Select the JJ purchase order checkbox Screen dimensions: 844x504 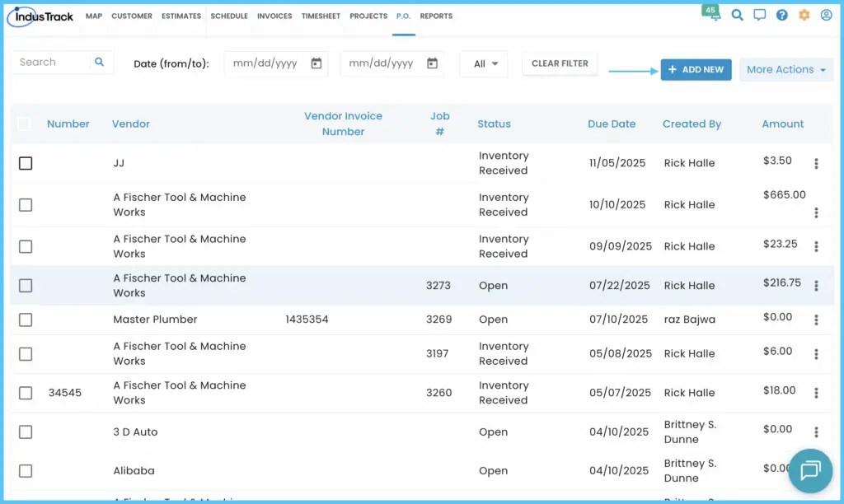[26, 163]
